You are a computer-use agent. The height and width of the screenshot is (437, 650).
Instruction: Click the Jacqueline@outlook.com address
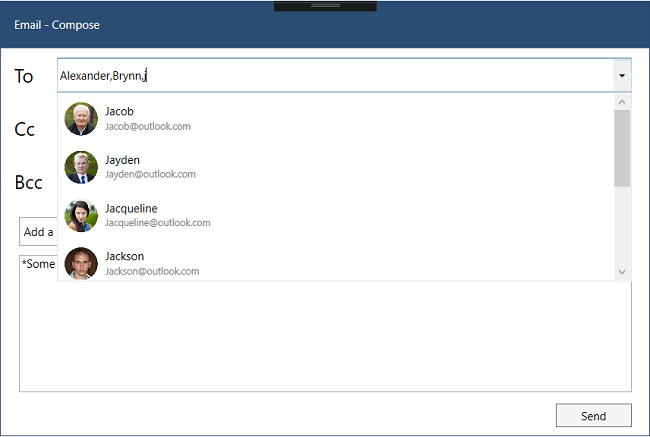click(x=158, y=222)
